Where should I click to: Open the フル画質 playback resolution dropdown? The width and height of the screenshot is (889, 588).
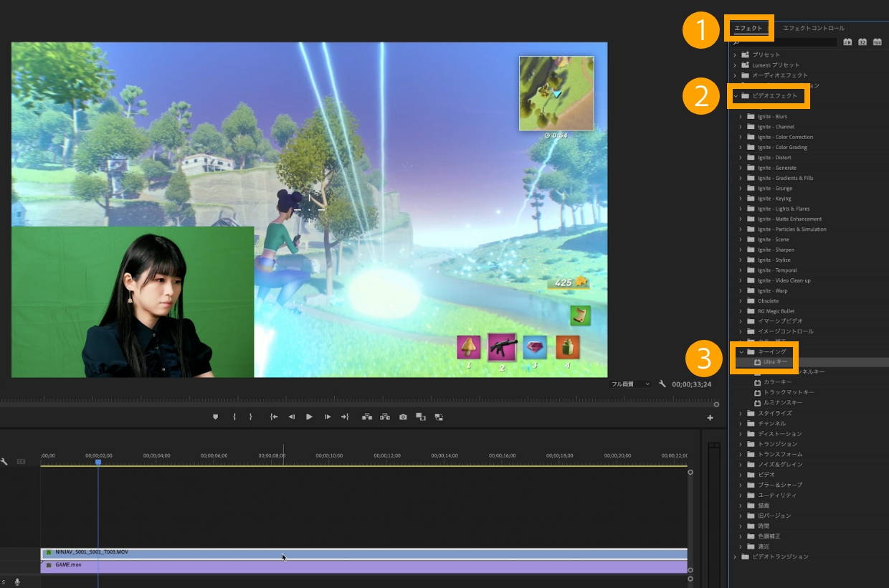coord(630,384)
